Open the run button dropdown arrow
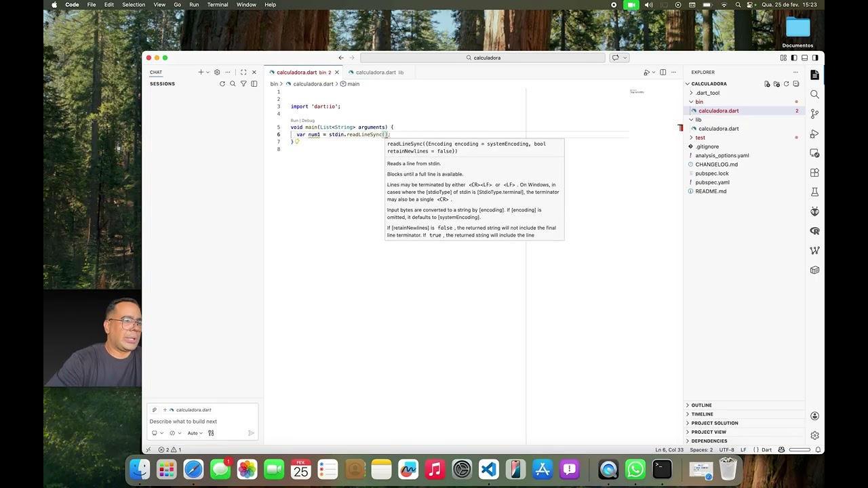Image resolution: width=868 pixels, height=488 pixels. 653,73
